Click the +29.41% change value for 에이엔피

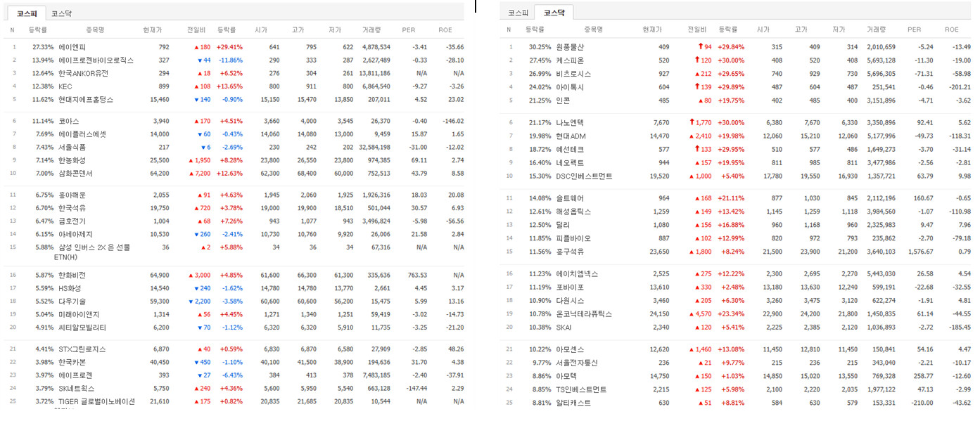click(230, 47)
